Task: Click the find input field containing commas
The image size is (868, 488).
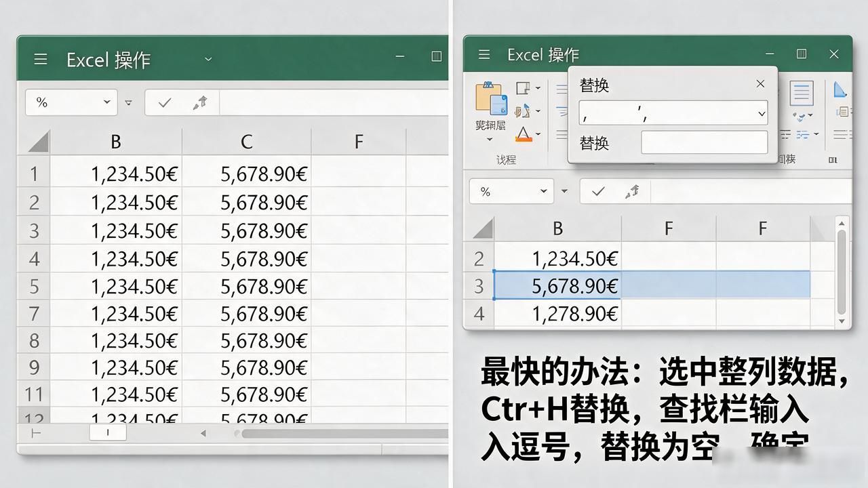Action: tap(673, 113)
